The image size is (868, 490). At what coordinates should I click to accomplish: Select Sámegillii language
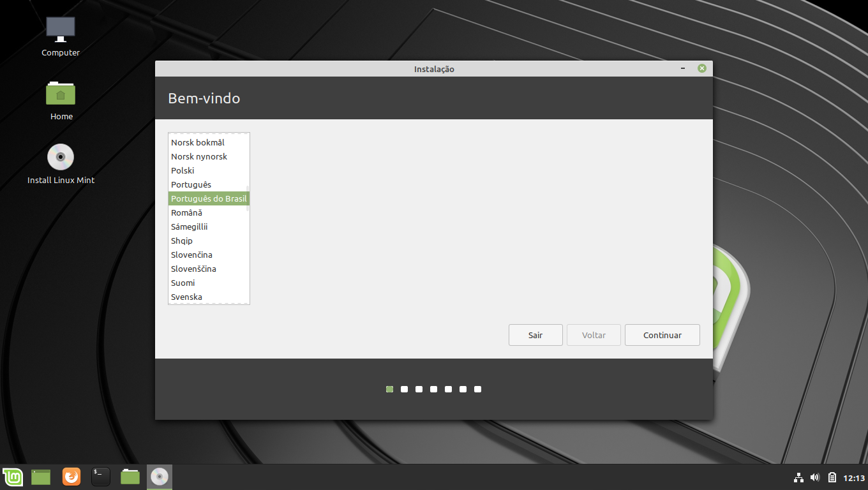click(207, 226)
